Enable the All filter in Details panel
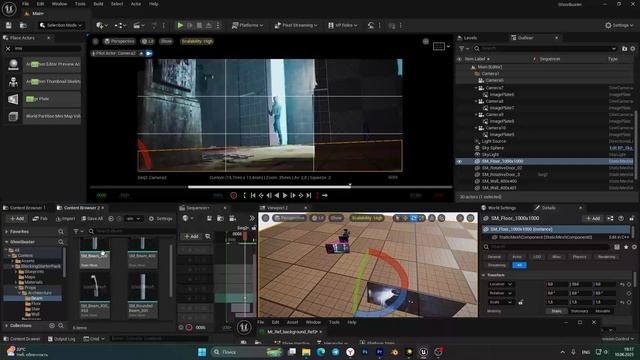Viewport: 640px width, 360px height. (519, 265)
